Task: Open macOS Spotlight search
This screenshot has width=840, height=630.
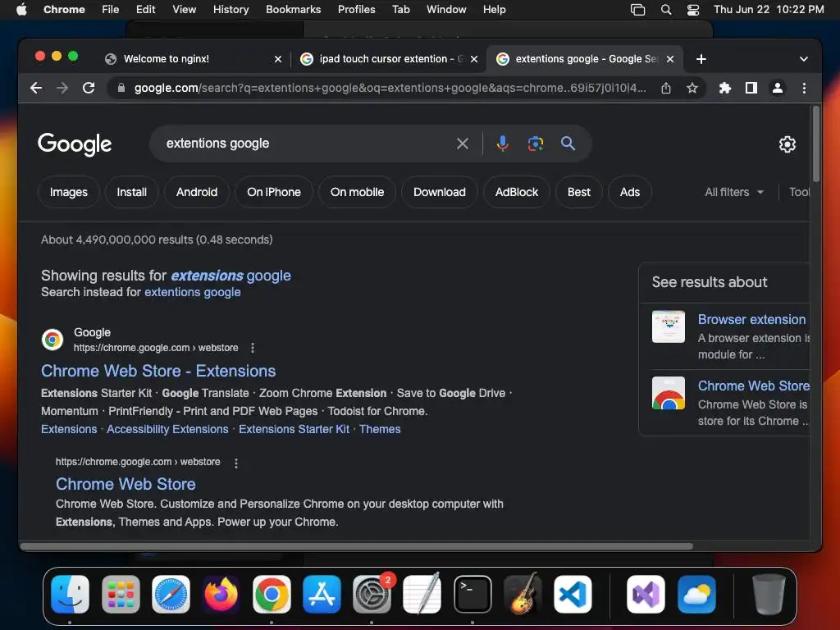Action: click(x=666, y=10)
